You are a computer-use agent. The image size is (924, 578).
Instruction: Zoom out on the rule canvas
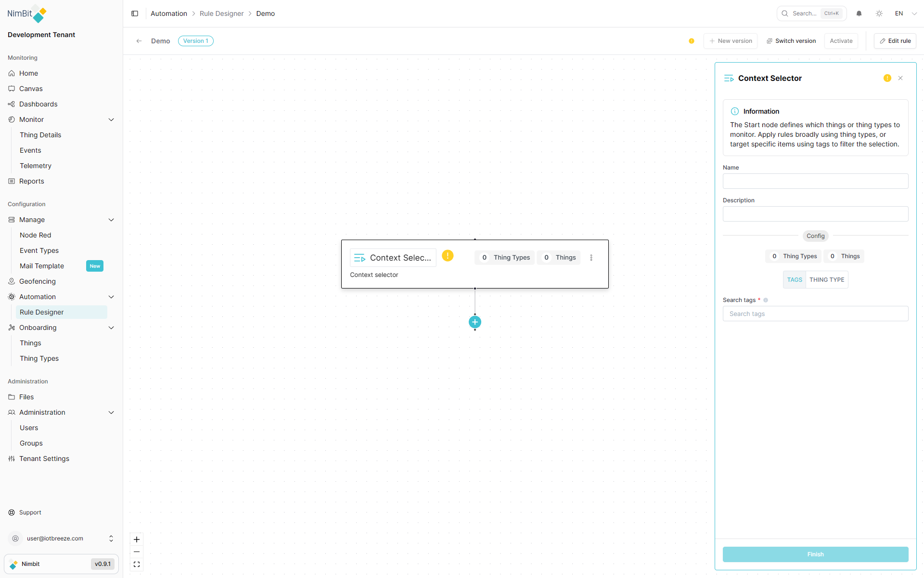(137, 552)
